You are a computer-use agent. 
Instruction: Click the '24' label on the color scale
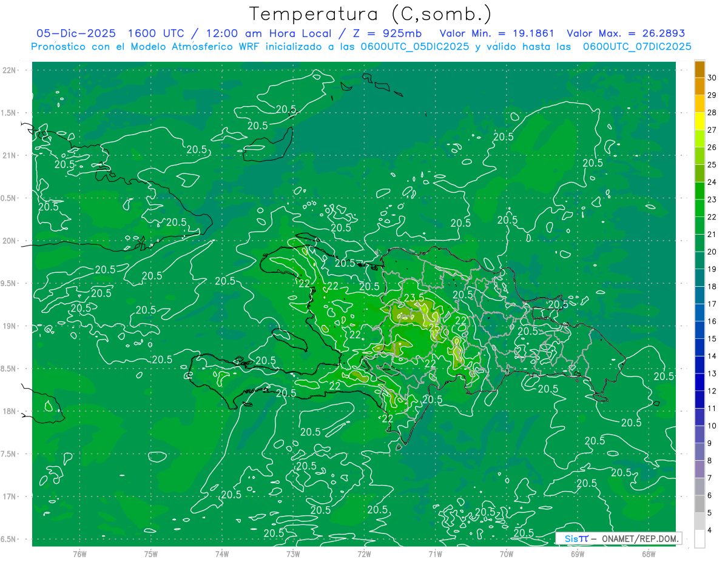(x=712, y=182)
